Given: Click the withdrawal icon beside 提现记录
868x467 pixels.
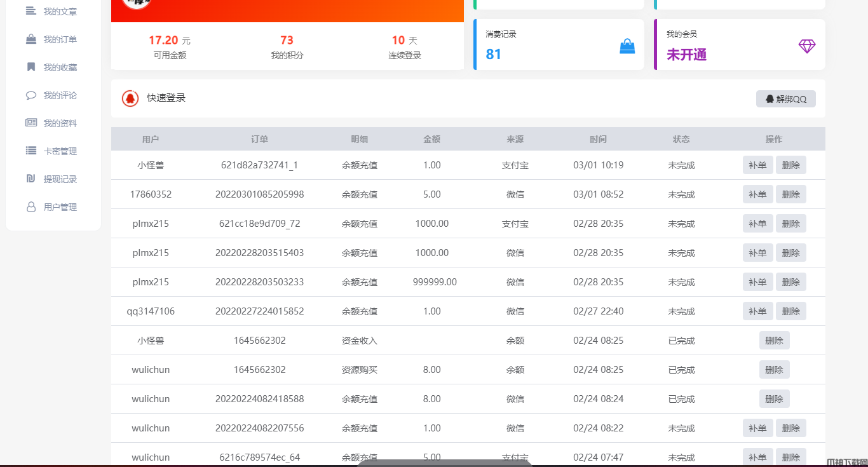Looking at the screenshot, I should pyautogui.click(x=31, y=179).
